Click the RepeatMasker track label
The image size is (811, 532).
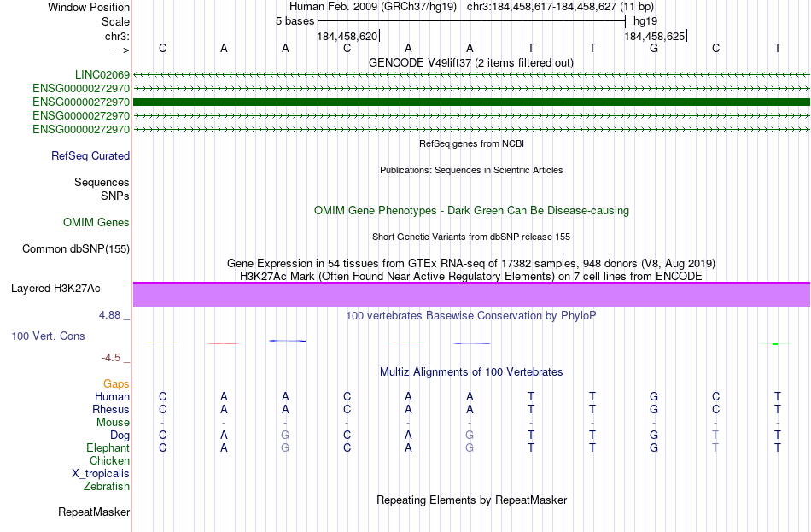(94, 512)
